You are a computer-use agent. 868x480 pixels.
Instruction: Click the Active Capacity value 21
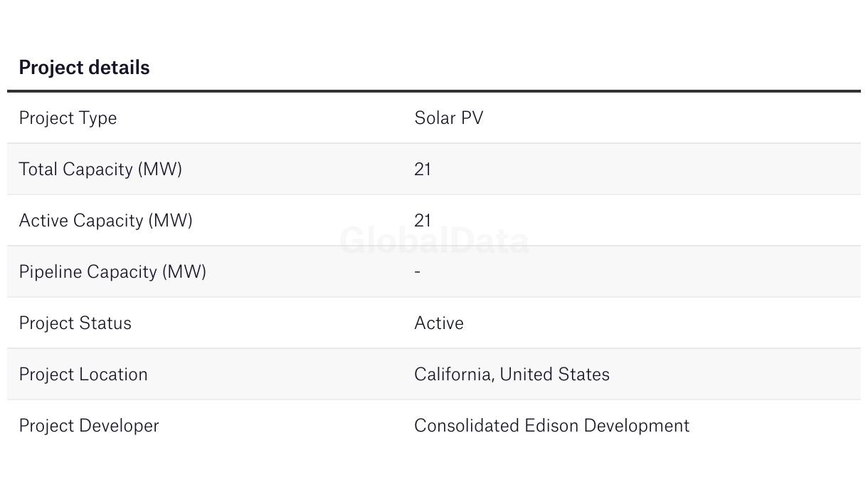click(x=423, y=221)
